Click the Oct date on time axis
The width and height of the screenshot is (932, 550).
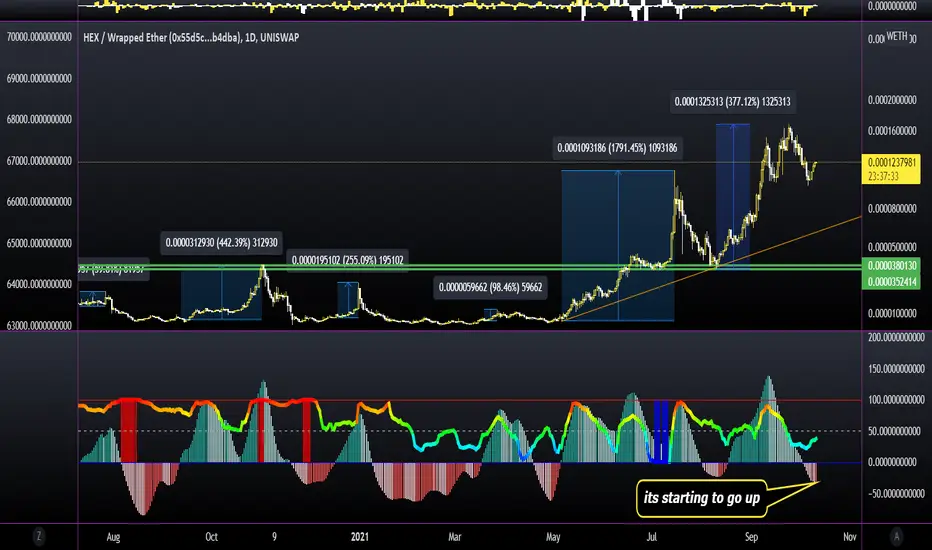tap(212, 537)
